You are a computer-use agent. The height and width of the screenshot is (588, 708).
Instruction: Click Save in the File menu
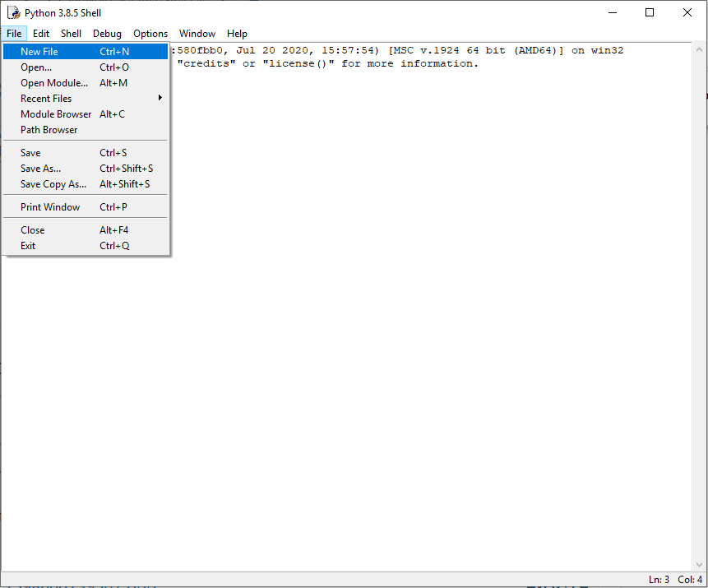(30, 153)
